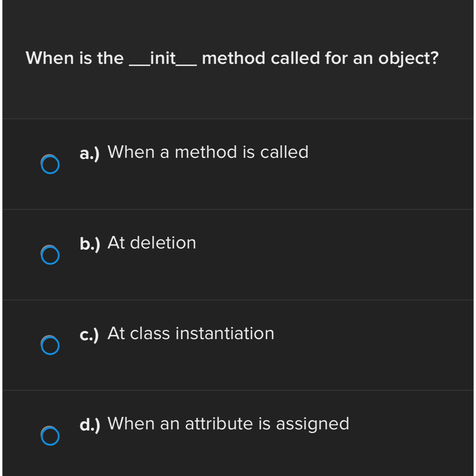Viewport: 476px width, 476px height.
Task: Select the radio button for option d
Action: coord(50,435)
